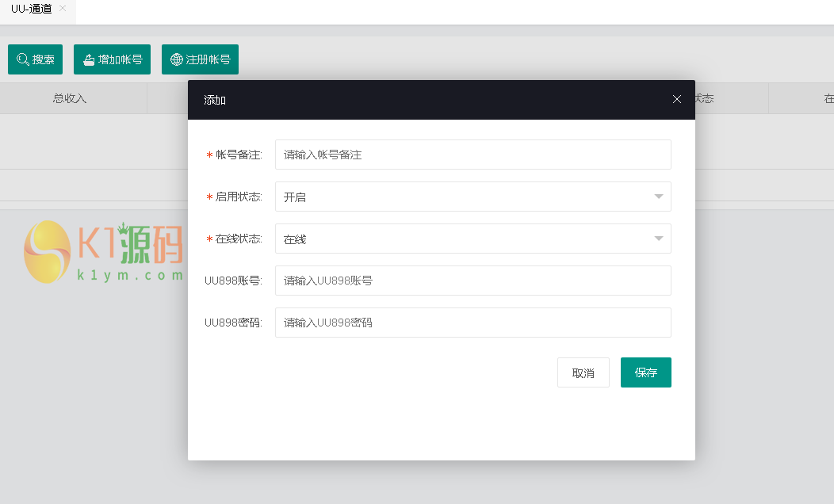The width and height of the screenshot is (834, 504).
Task: Close the UU-通道 tab
Action: [x=63, y=9]
